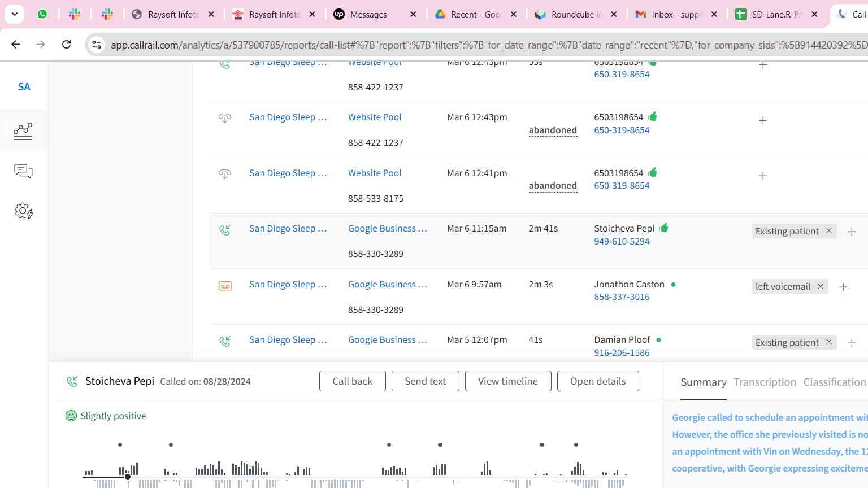This screenshot has width=868, height=488.
Task: Open the browser tab search dropdown
Action: [14, 14]
